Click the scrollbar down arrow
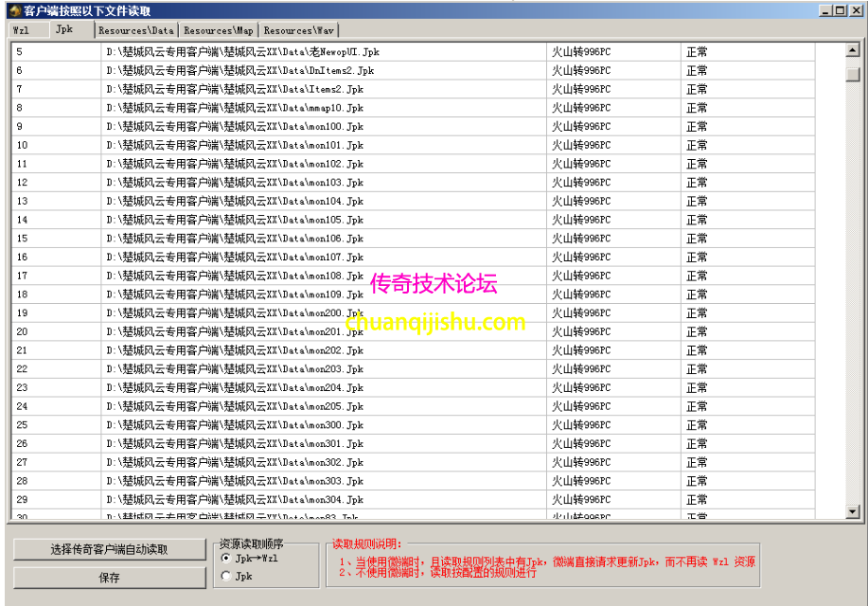This screenshot has width=868, height=606. point(853,511)
